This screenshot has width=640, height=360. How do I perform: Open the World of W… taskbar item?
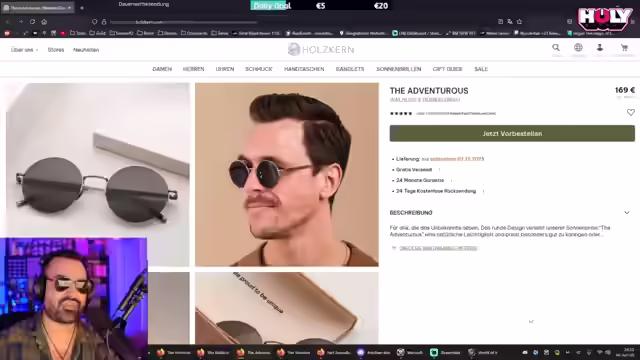[483, 352]
